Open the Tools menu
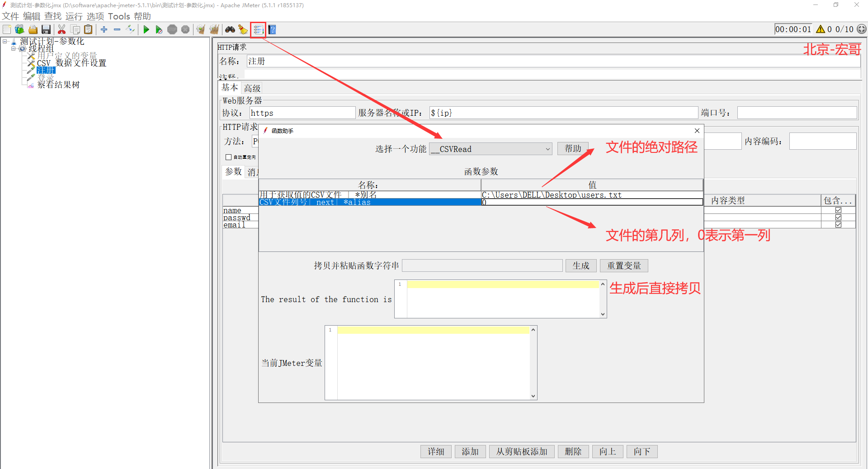Viewport: 868px width, 469px height. point(119,16)
